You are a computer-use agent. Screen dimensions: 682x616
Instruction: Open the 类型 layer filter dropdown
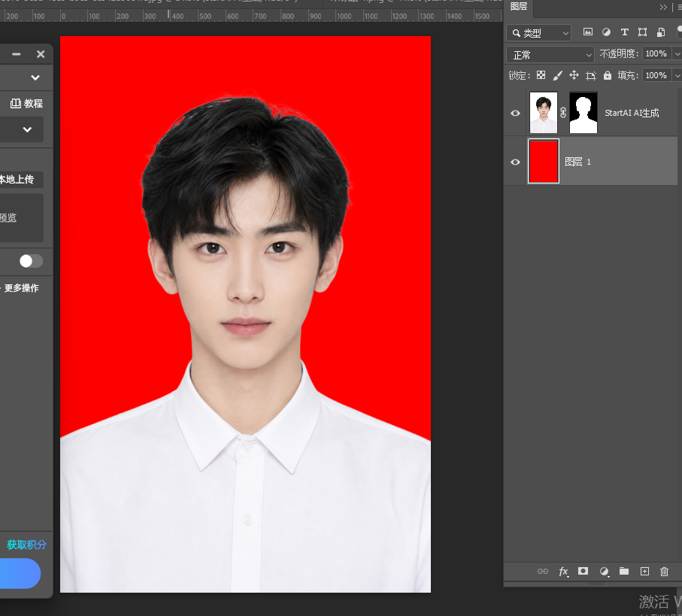click(x=539, y=32)
